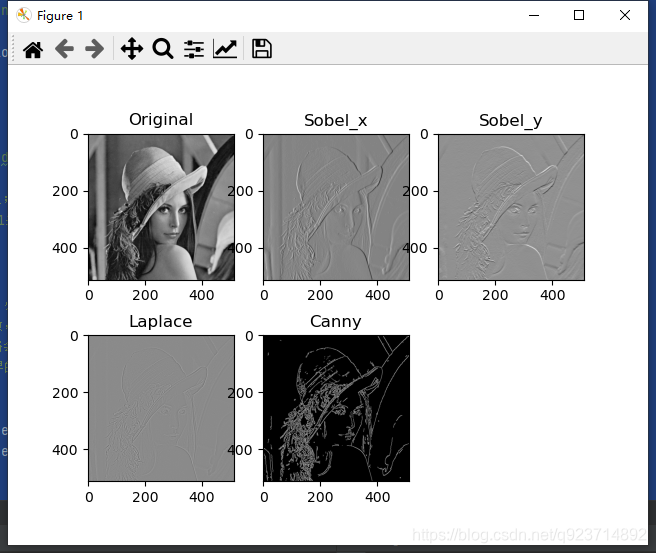Save the figure with the disk icon
This screenshot has height=553, width=656.
click(x=262, y=49)
